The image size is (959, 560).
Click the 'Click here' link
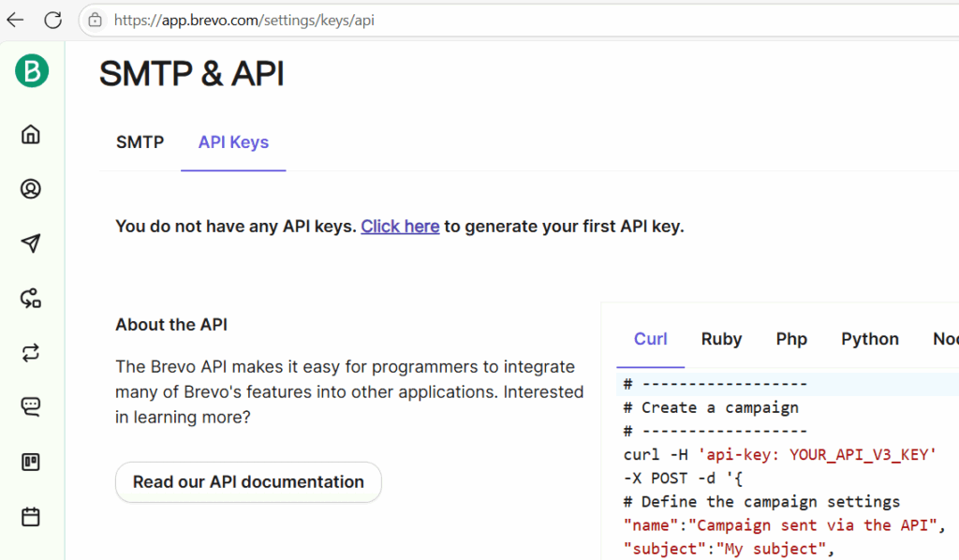pos(400,227)
